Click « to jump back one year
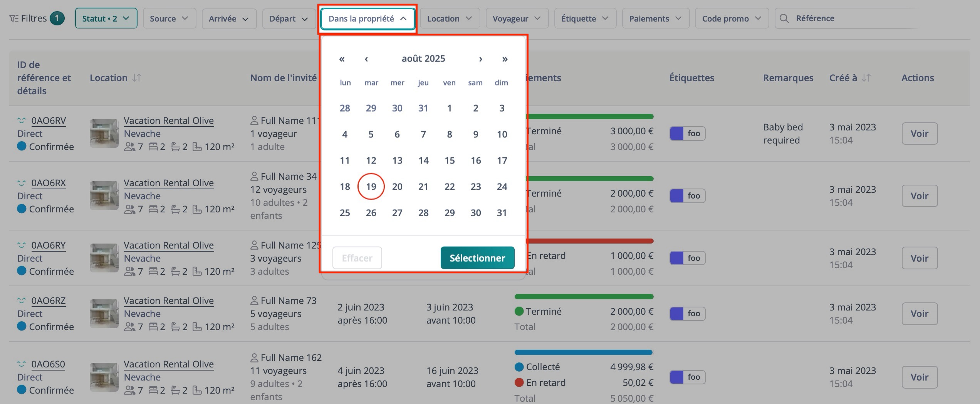The height and width of the screenshot is (404, 980). coord(341,59)
